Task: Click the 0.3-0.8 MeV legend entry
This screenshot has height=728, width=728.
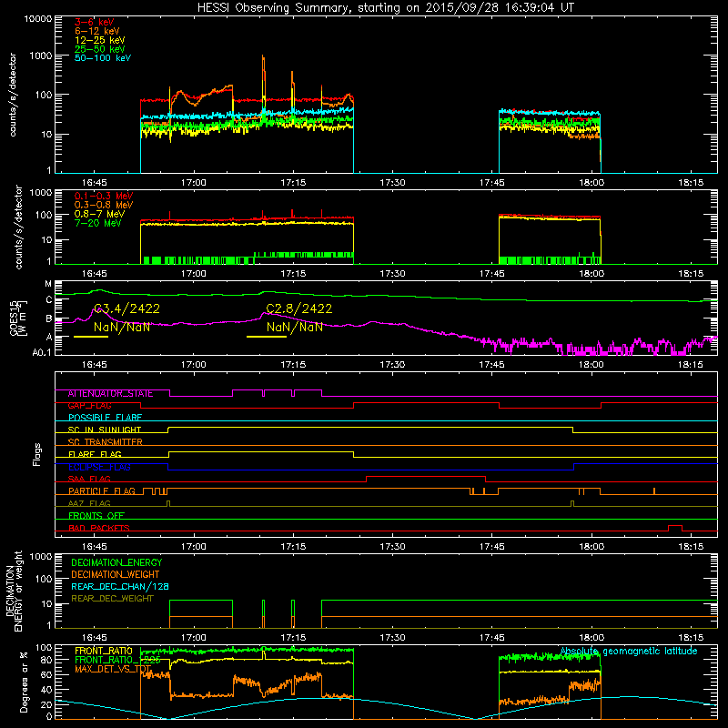Action: (104, 205)
